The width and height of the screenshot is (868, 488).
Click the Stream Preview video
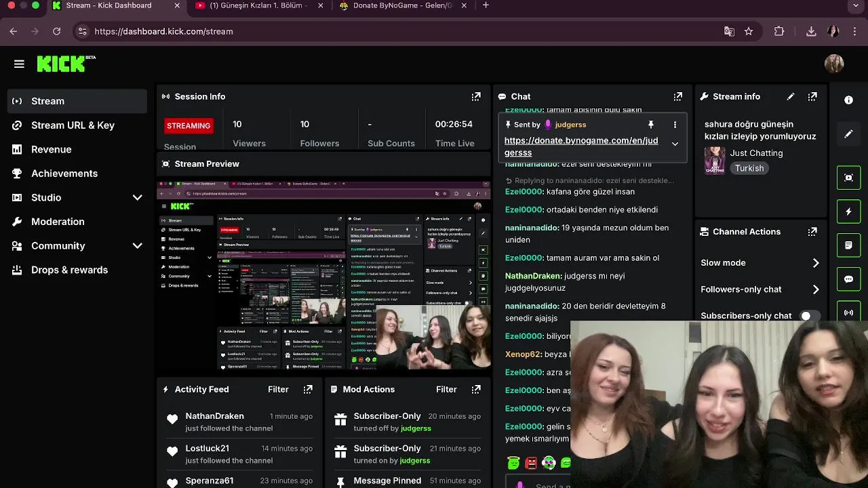323,274
